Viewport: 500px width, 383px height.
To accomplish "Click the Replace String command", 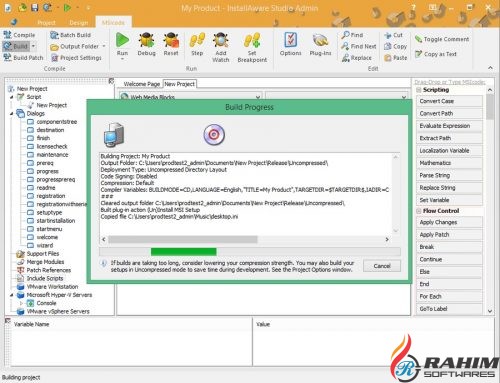I will click(x=449, y=188).
